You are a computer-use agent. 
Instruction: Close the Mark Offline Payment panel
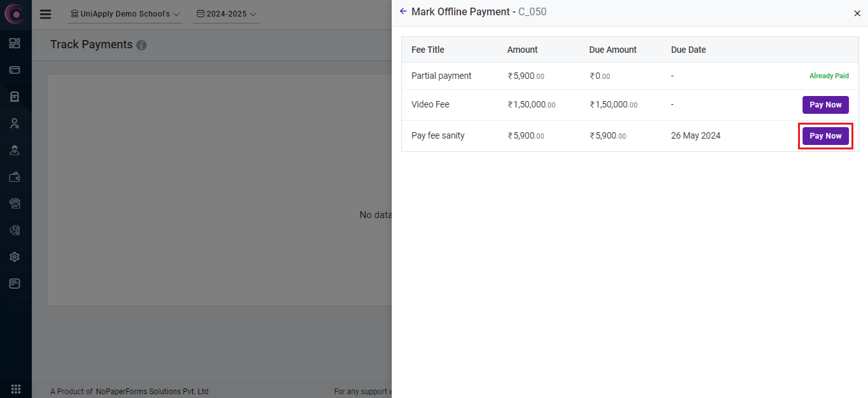tap(857, 13)
